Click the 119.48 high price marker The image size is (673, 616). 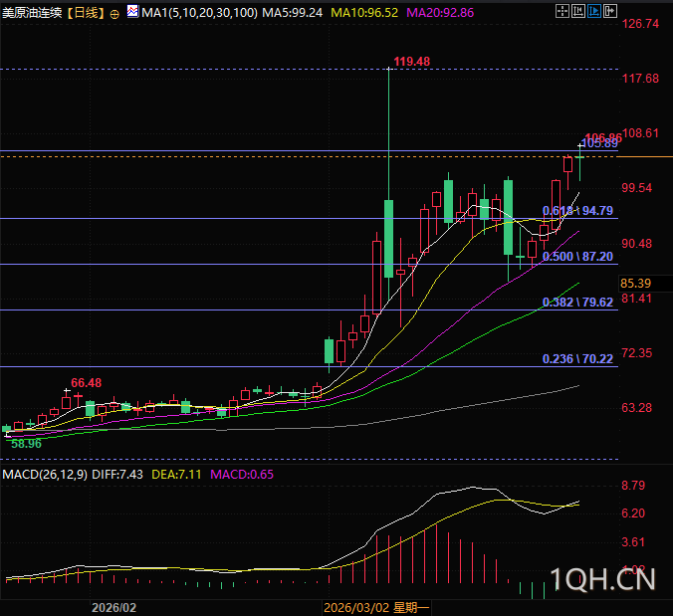click(x=411, y=62)
